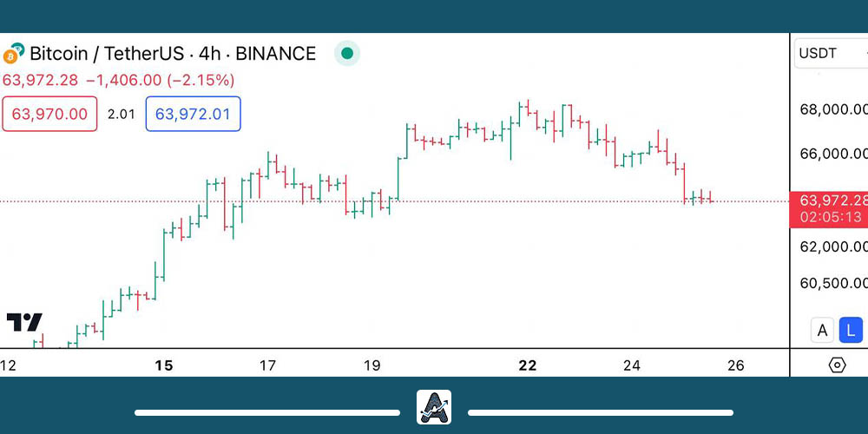Image resolution: width=868 pixels, height=434 pixels.
Task: Open the TradingView logo on the chart
Action: 24,323
